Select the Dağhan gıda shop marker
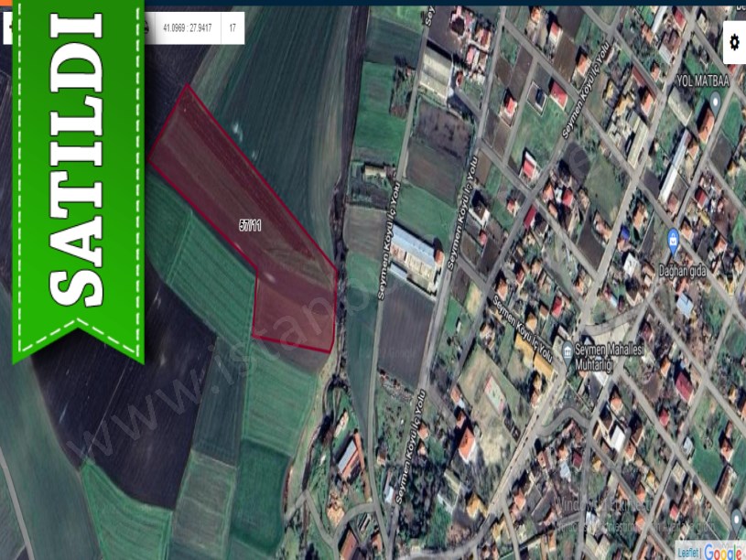 pos(673,242)
